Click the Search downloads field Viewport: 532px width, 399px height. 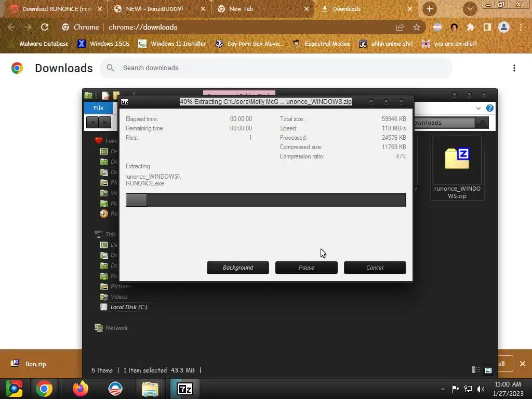pyautogui.click(x=276, y=68)
